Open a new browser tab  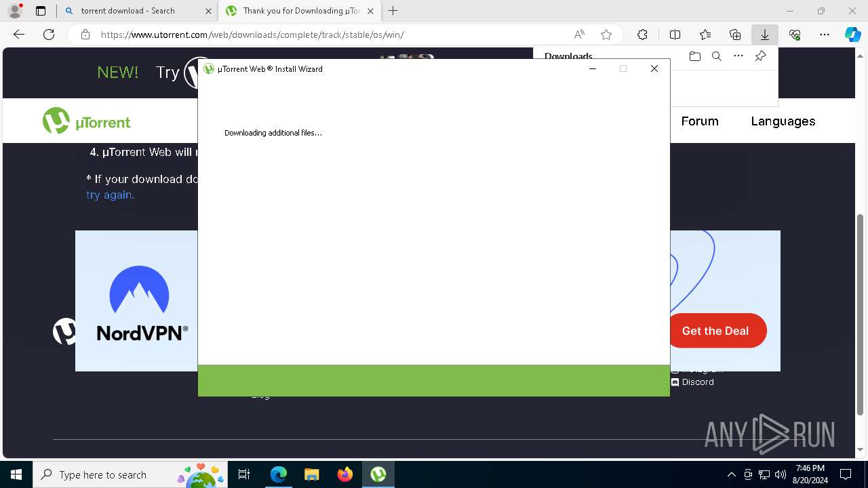pos(393,11)
